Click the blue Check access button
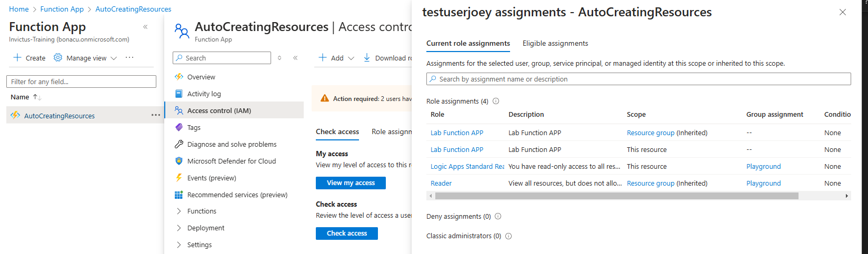 (347, 233)
